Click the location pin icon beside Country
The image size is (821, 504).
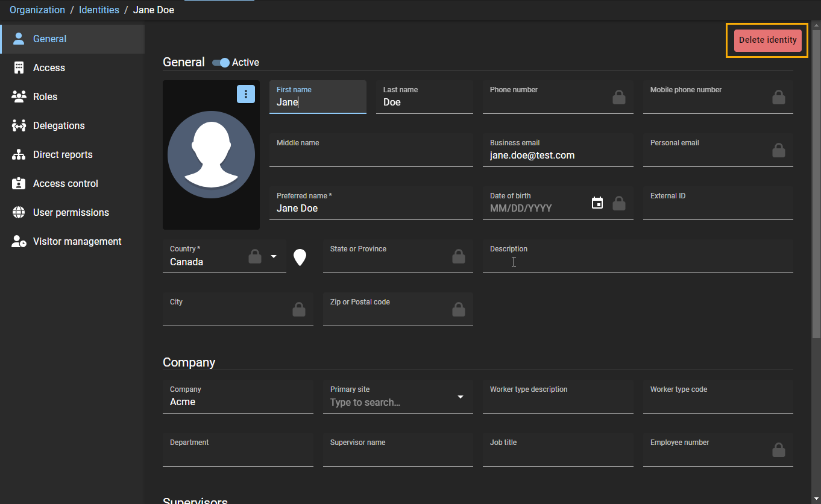[x=300, y=257]
